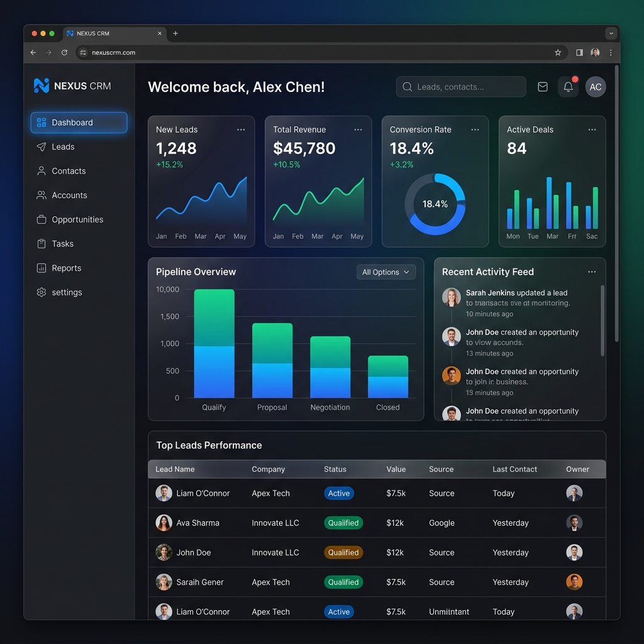Click the browser forward arrow

coord(49,53)
